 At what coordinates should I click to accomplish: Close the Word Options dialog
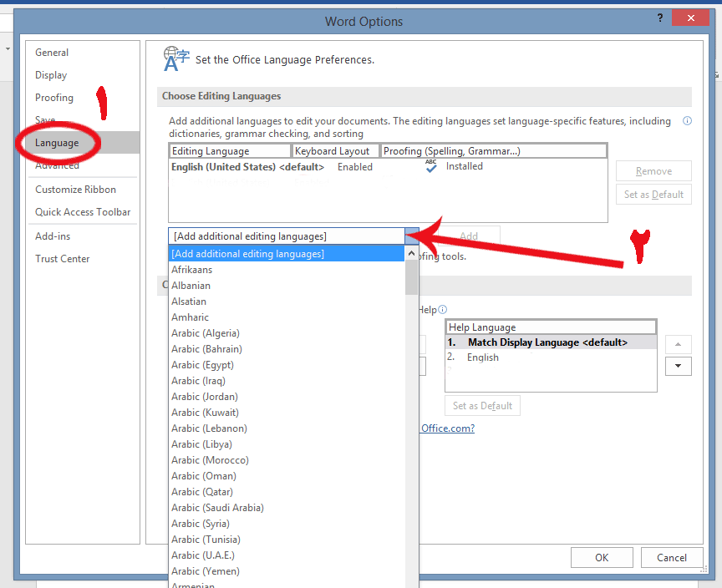coord(690,18)
